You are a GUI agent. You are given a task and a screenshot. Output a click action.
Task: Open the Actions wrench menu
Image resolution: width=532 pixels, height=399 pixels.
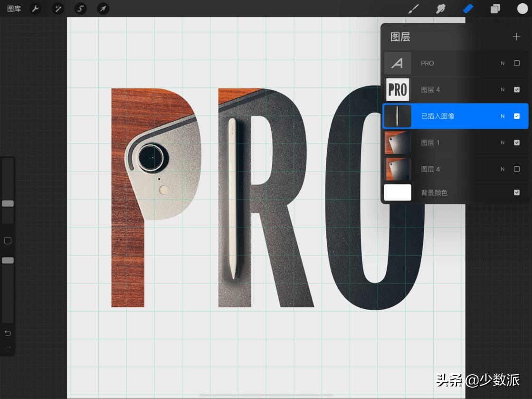(35, 9)
